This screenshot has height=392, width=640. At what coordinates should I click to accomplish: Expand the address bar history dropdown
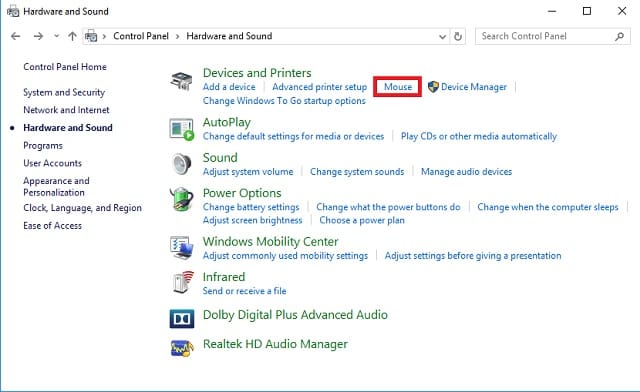tap(442, 37)
